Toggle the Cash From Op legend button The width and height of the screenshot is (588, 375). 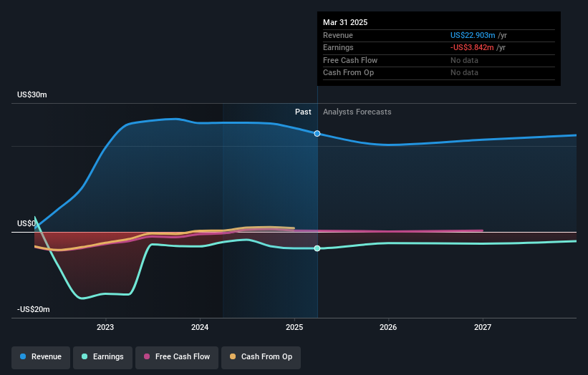click(x=261, y=357)
